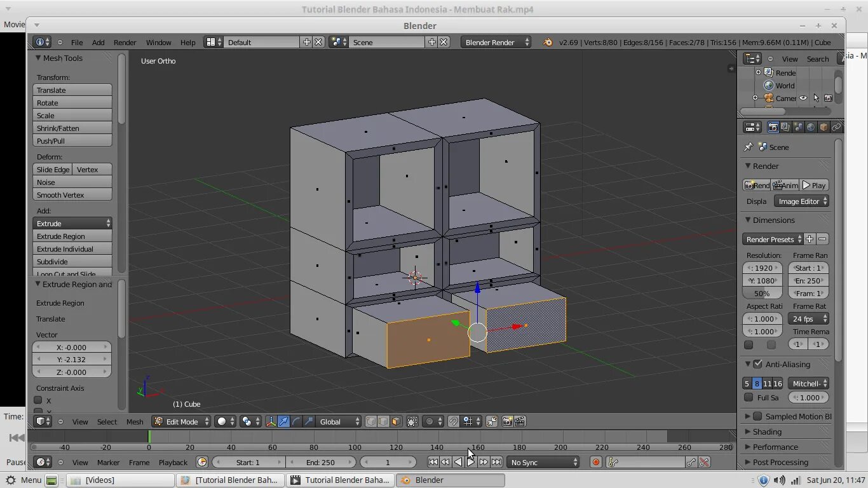Open the Window menu
This screenshot has height=488, width=868.
158,42
